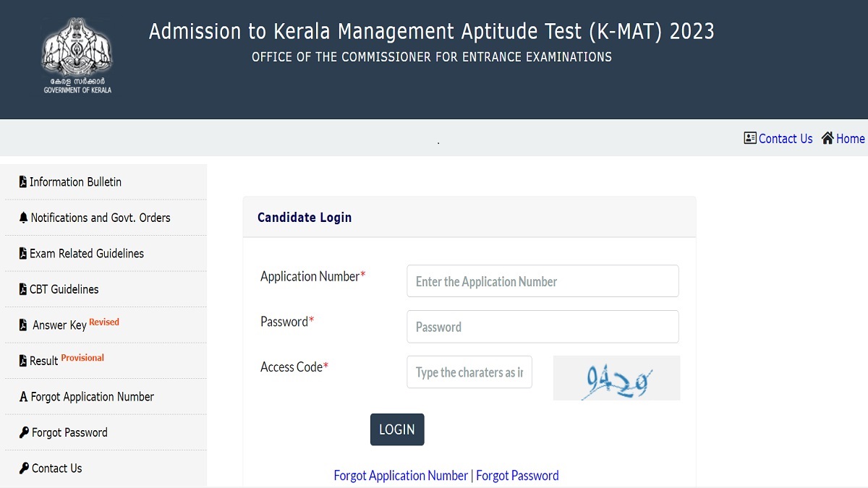Click the letter A icon beside Forgot Application Number
The image size is (868, 488).
(24, 397)
